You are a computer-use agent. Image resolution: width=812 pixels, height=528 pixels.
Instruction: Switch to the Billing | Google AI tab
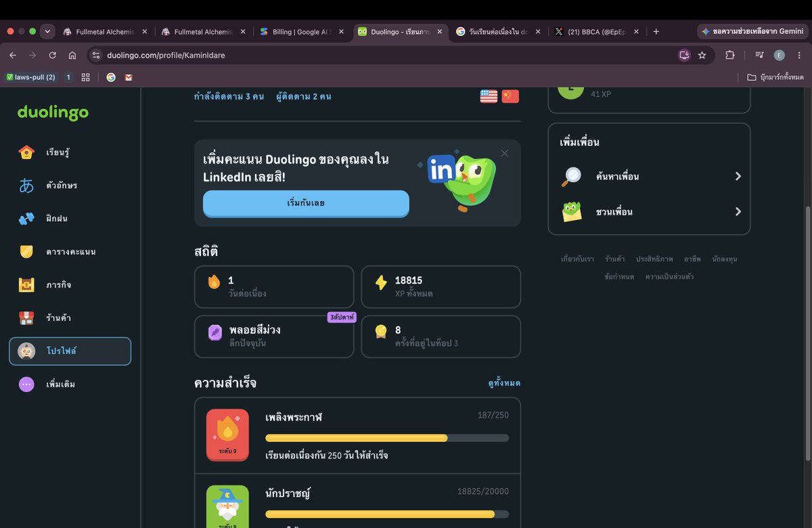pyautogui.click(x=302, y=31)
